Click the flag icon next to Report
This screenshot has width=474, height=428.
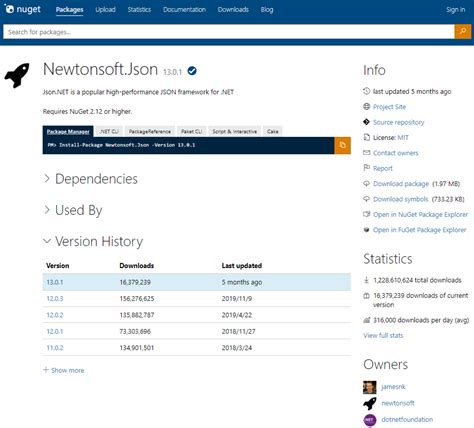pos(366,168)
